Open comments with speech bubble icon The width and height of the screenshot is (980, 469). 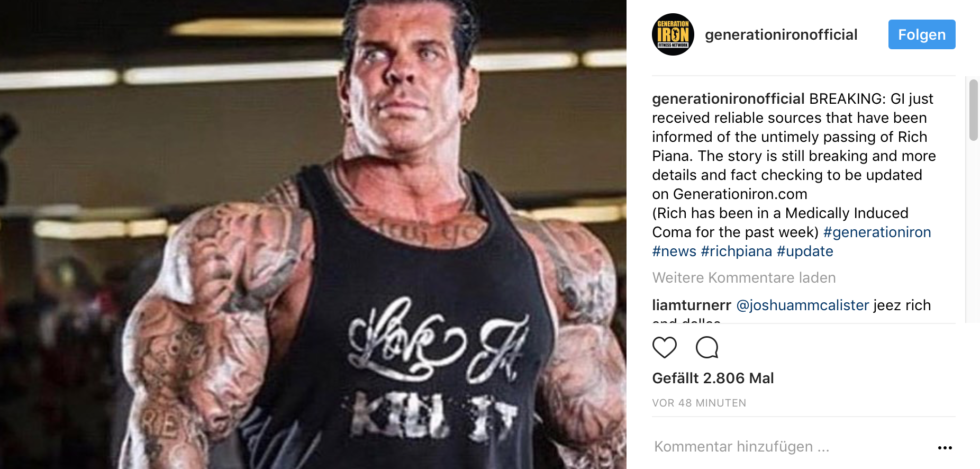click(x=707, y=348)
